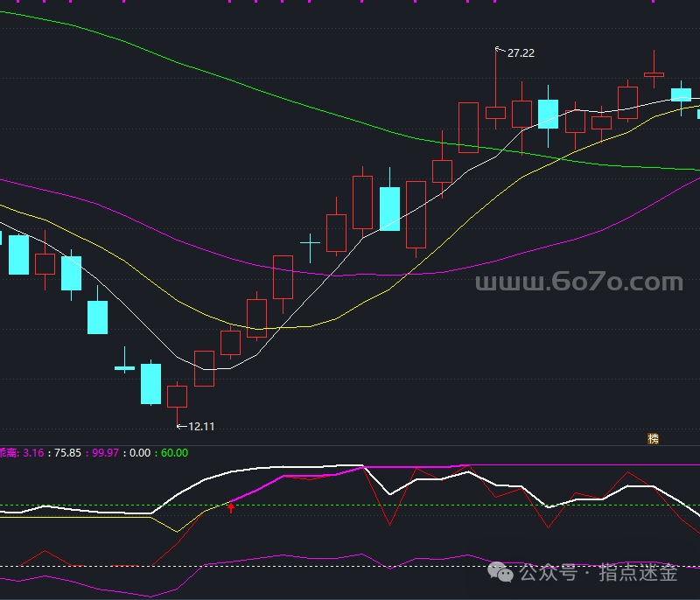Select the candle with the 27.22 high wick
This screenshot has height=600, width=700.
pos(495,112)
